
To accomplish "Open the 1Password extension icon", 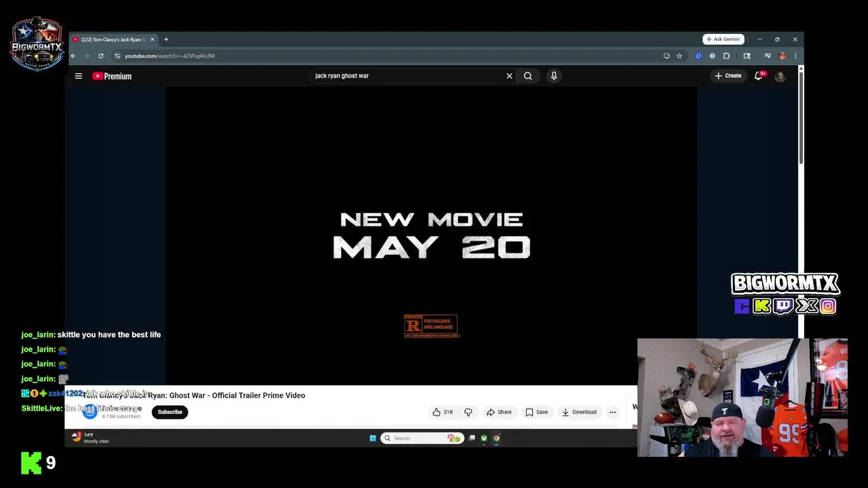I will click(712, 56).
